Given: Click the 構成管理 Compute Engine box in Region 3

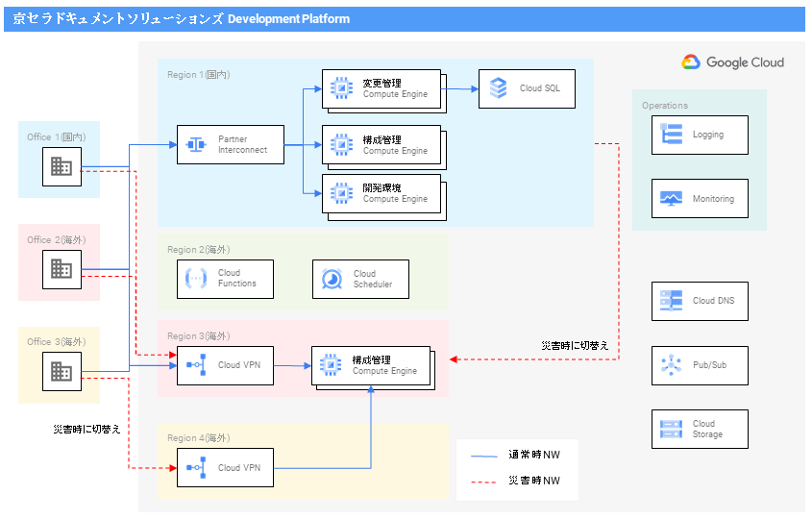Looking at the screenshot, I should pos(371,365).
